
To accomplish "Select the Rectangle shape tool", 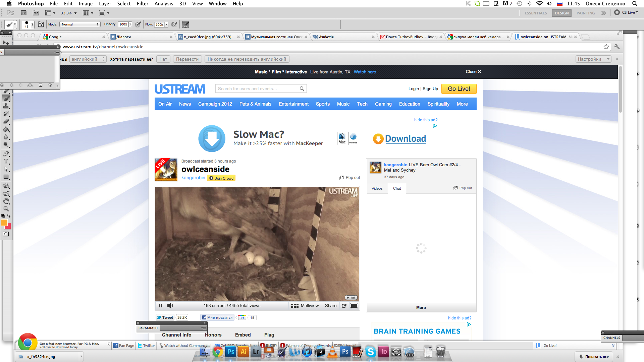I will pyautogui.click(x=6, y=177).
